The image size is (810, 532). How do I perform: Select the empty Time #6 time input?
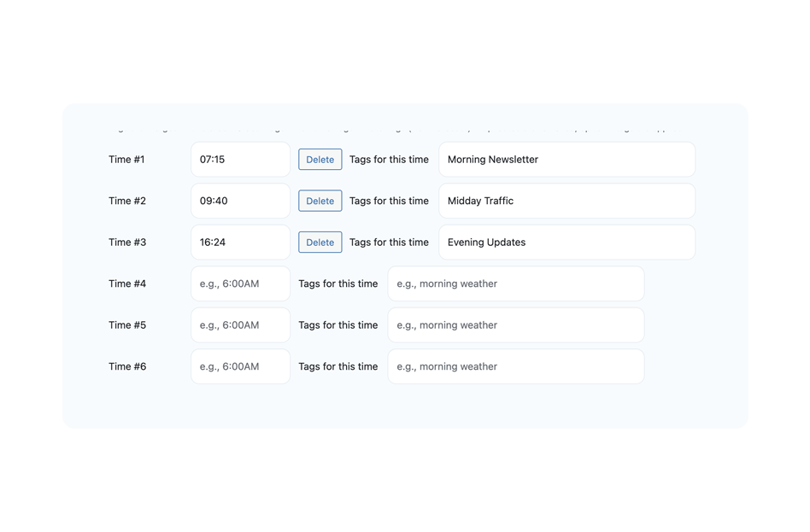(240, 366)
